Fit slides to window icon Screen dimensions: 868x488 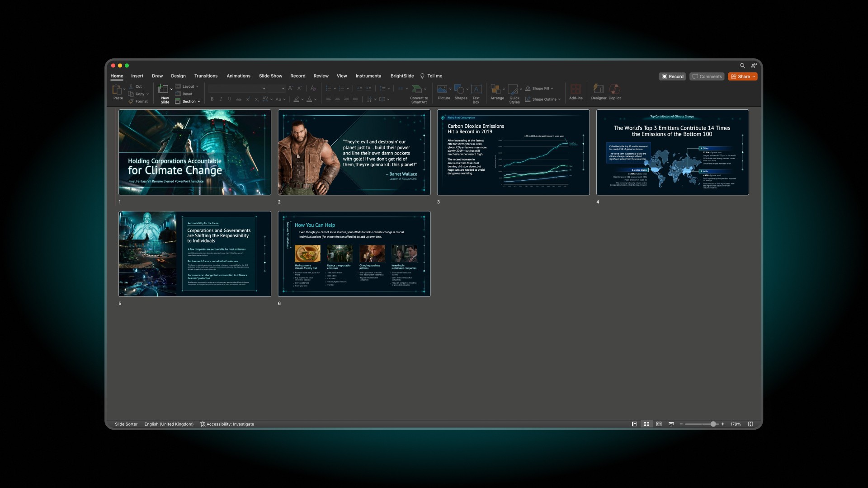[750, 424]
